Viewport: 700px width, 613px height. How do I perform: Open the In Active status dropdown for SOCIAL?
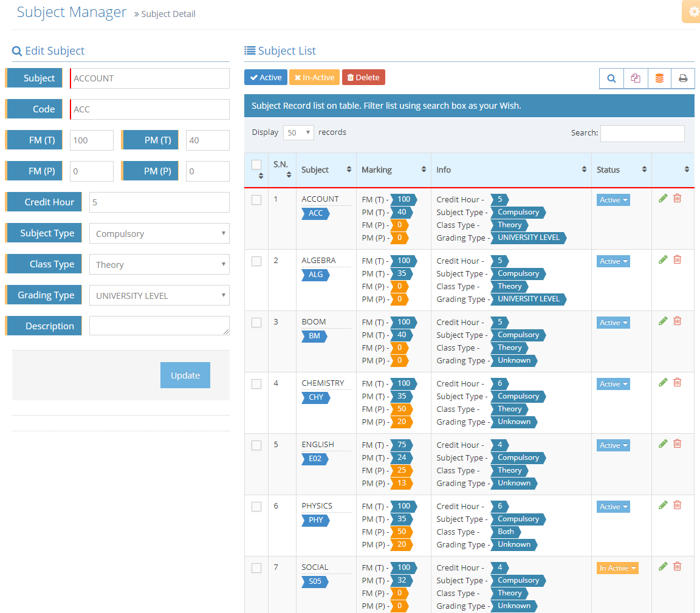click(x=617, y=568)
